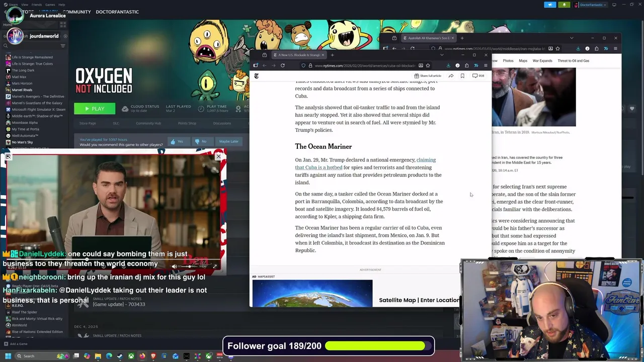
Task: Open the View menu in Steam
Action: coord(25,5)
